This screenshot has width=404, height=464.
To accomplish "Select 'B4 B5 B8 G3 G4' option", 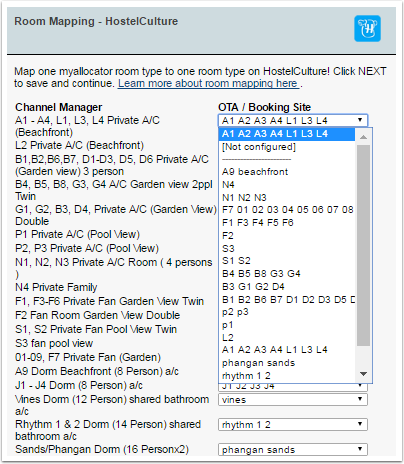I will coord(287,274).
